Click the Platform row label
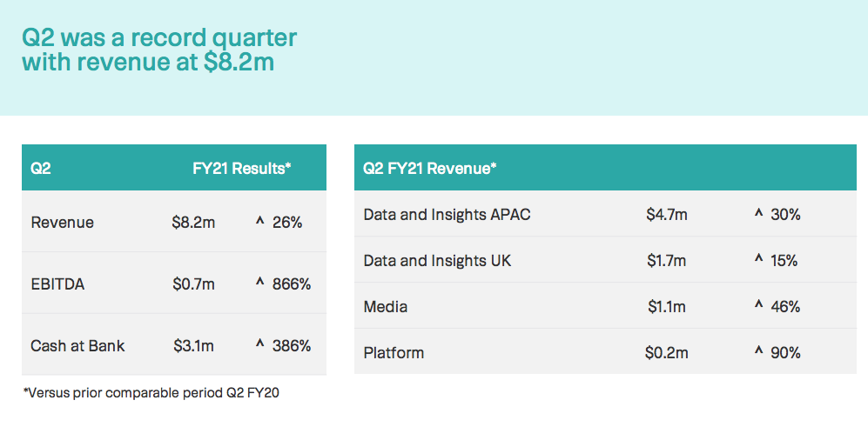 tap(394, 352)
